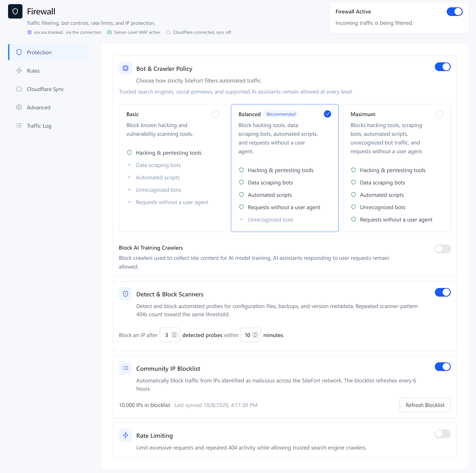Click the Protection shield sidebar icon
Image resolution: width=476 pixels, height=473 pixels.
click(19, 52)
